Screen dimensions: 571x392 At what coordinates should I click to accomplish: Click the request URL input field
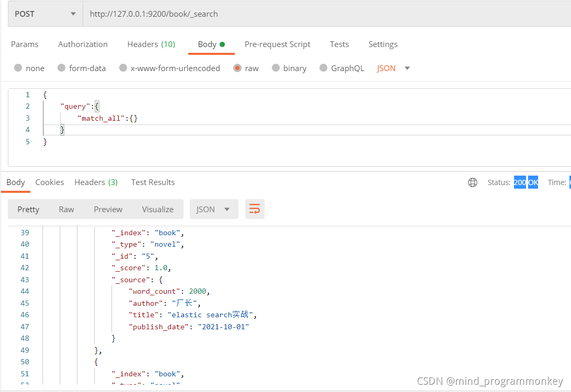click(327, 14)
